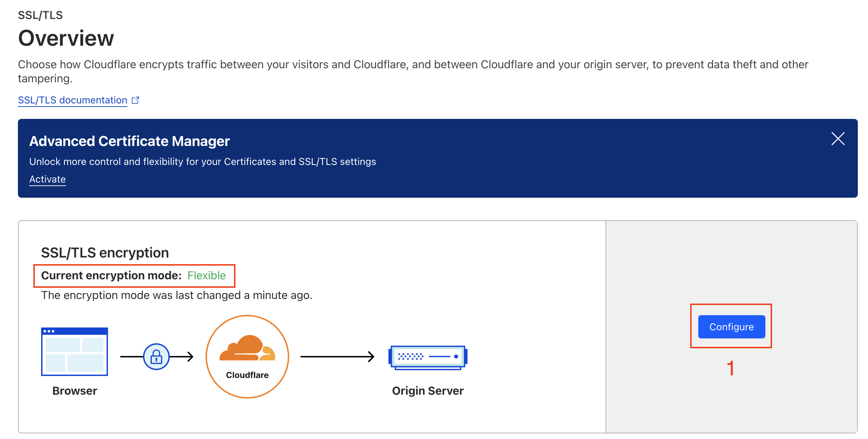
Task: Open the SSL/TLS documentation link
Action: [72, 100]
